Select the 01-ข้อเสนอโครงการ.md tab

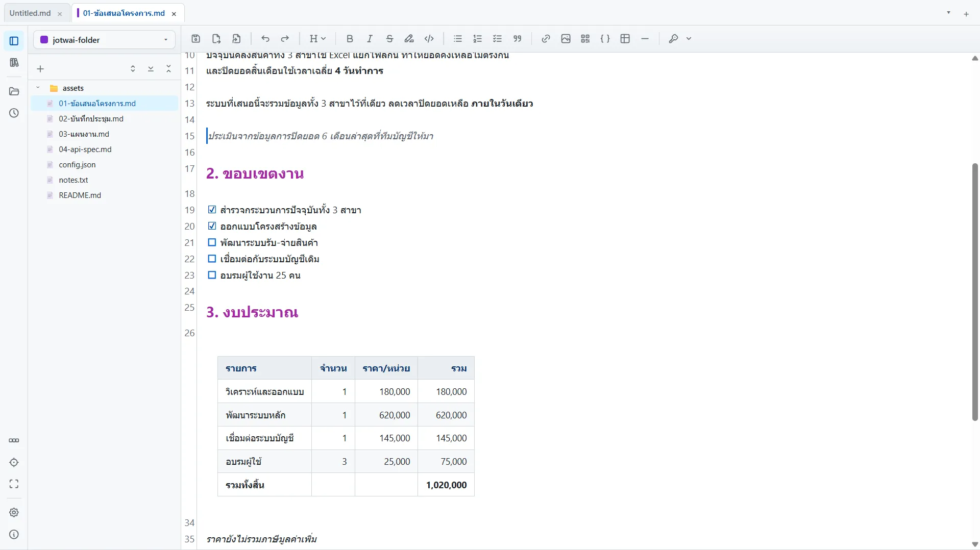tap(124, 13)
